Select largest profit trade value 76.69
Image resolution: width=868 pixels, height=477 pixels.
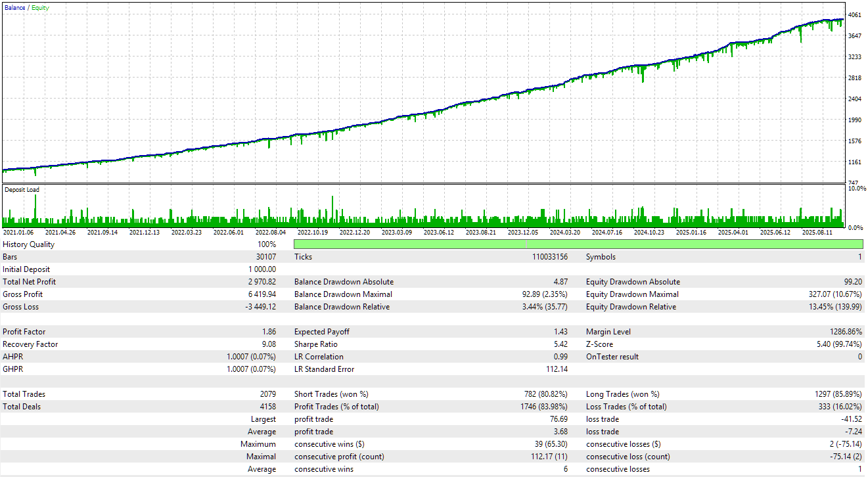[x=559, y=419]
